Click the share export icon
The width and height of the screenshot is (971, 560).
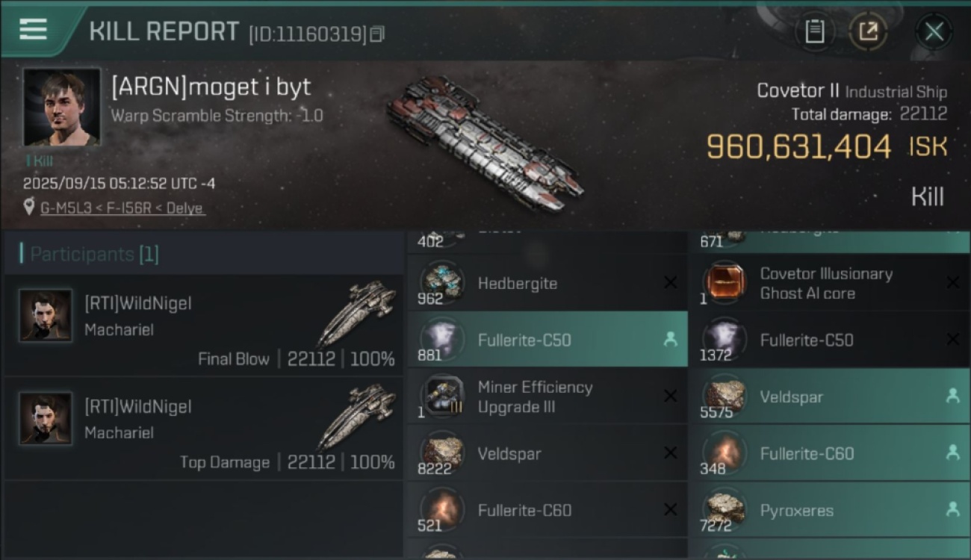[x=869, y=31]
